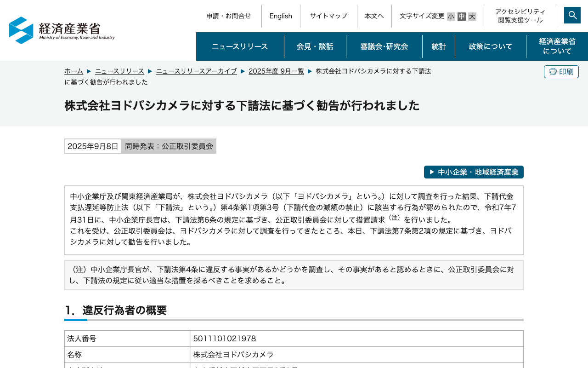Screen dimensions: 588x368
Task: Open 申請・お問合せ link
Action: pos(229,16)
